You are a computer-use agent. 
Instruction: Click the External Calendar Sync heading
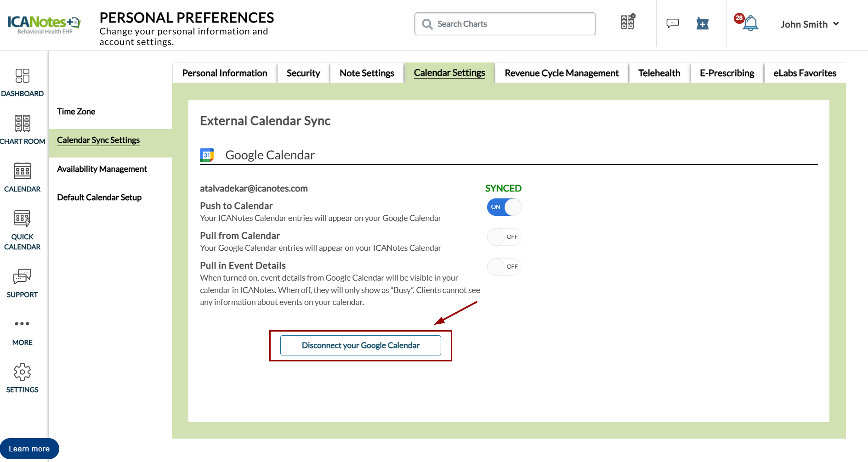coord(265,121)
